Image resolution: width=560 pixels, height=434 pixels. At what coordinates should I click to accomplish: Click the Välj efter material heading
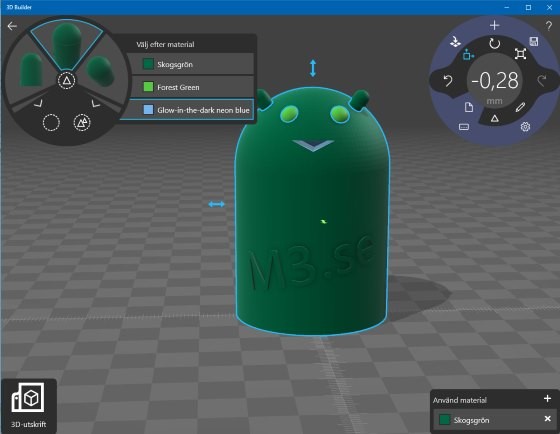[x=165, y=45]
